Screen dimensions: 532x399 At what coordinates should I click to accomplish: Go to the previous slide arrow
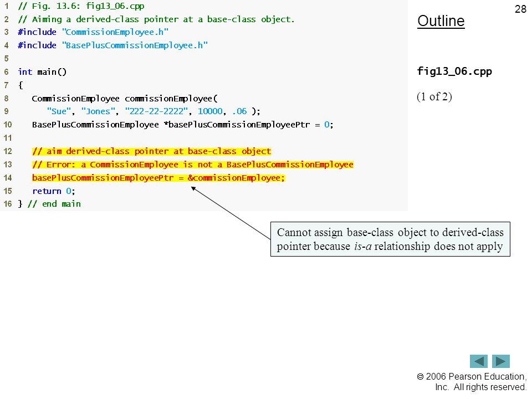478,361
